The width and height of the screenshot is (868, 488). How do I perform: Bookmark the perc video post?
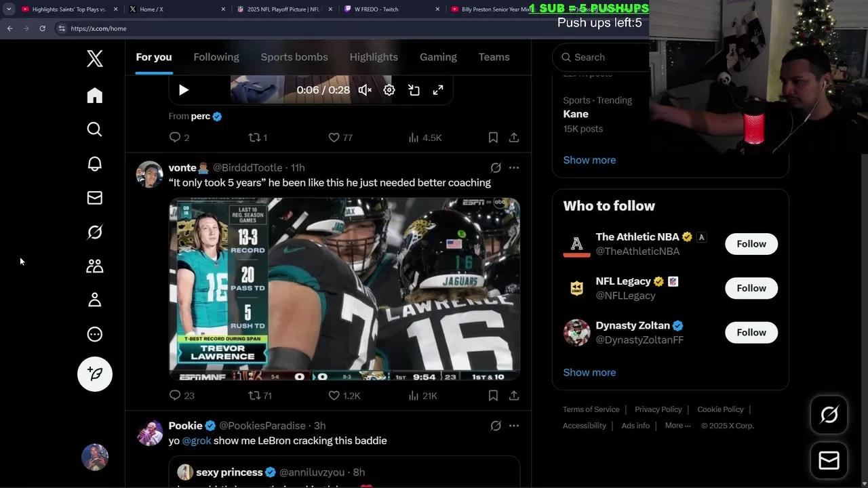[x=493, y=138]
